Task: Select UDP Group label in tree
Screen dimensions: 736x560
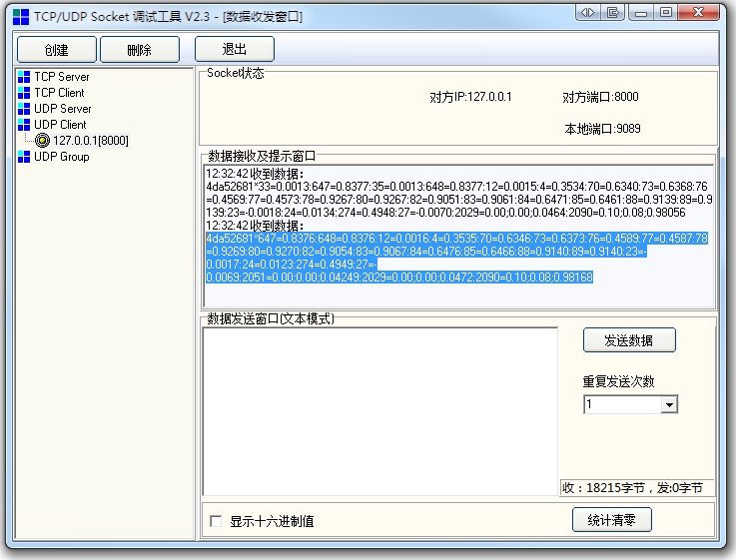Action: click(62, 156)
